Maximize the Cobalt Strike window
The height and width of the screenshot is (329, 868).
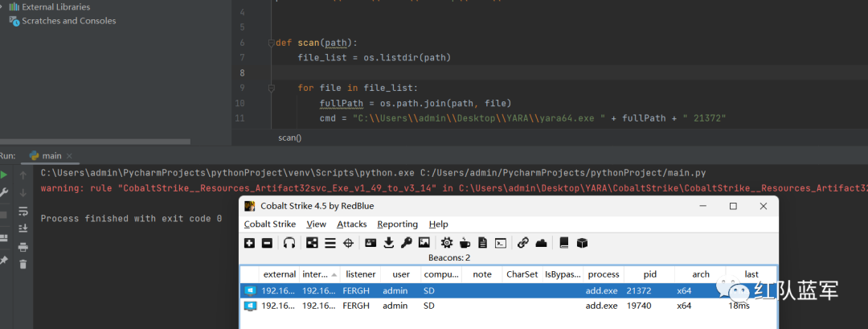(733, 206)
